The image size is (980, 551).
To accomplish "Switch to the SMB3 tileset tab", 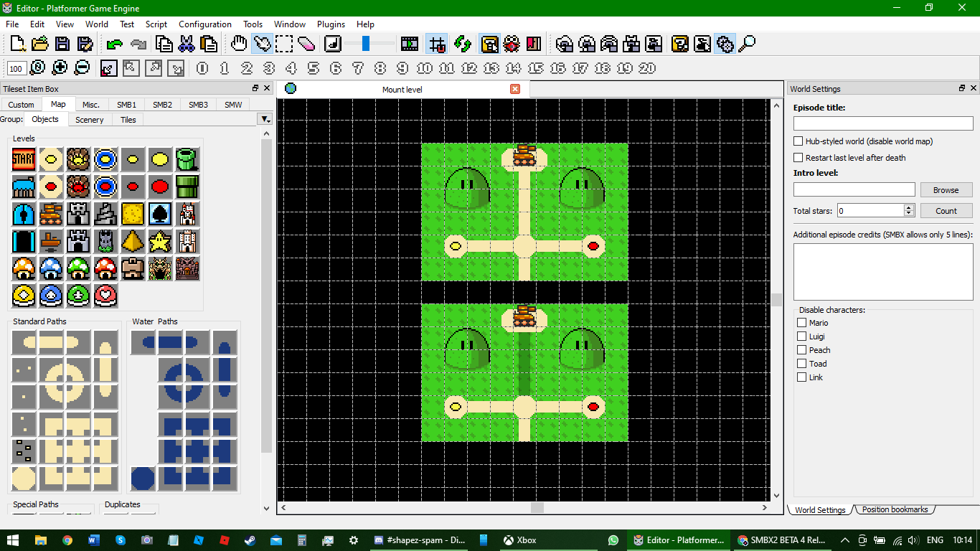I will point(199,105).
